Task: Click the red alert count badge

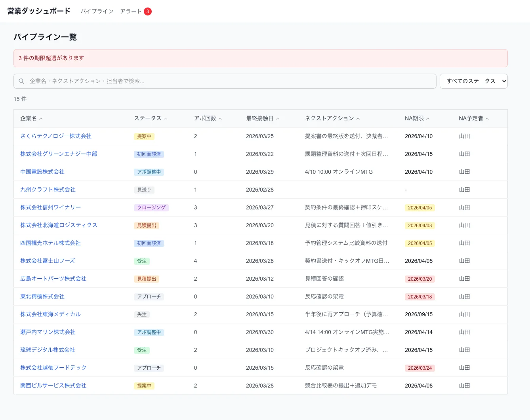Action: click(x=148, y=11)
